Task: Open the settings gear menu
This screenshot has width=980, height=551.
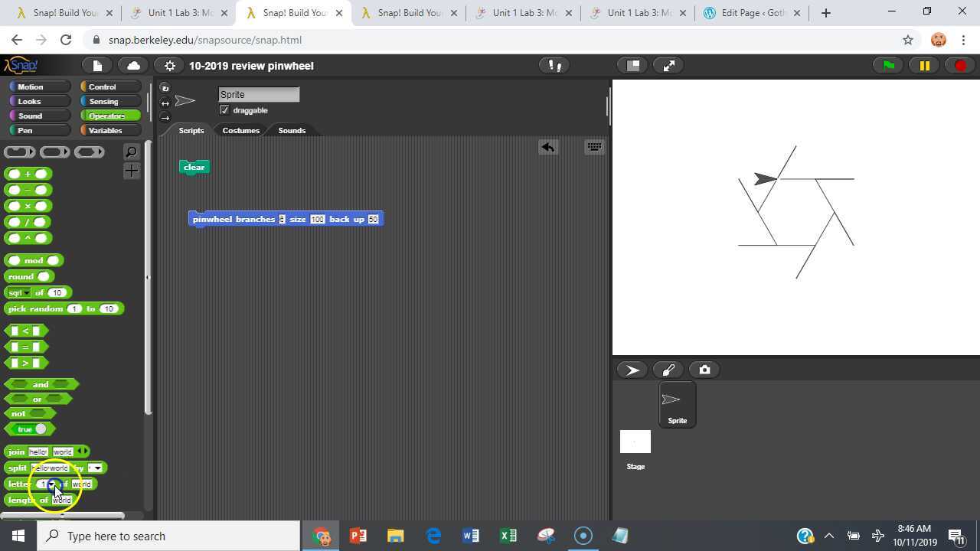Action: click(169, 65)
